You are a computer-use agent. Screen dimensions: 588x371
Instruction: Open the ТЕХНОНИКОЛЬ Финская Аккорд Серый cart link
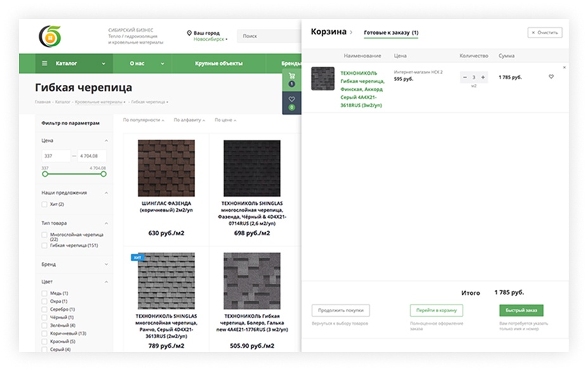362,89
